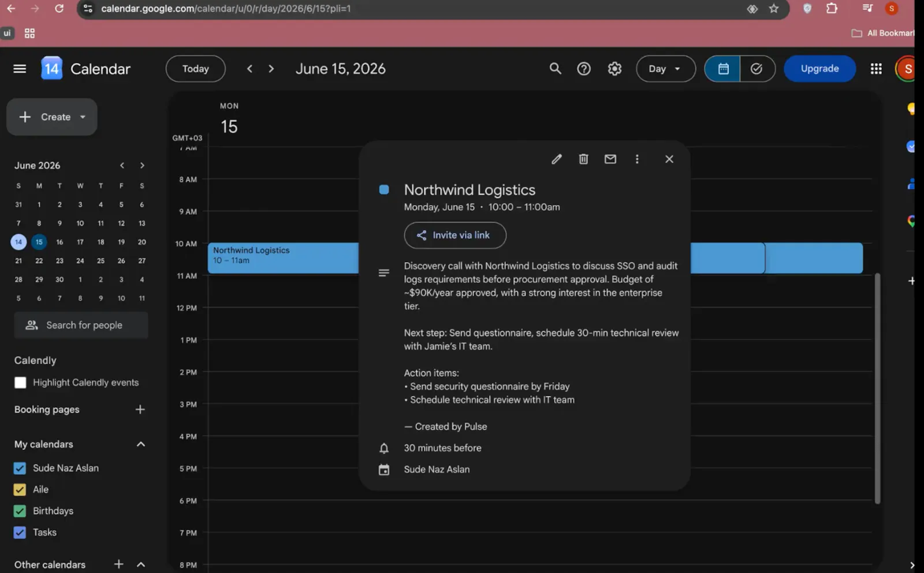
Task: Get add-ons plus icon in side panel
Action: [911, 281]
